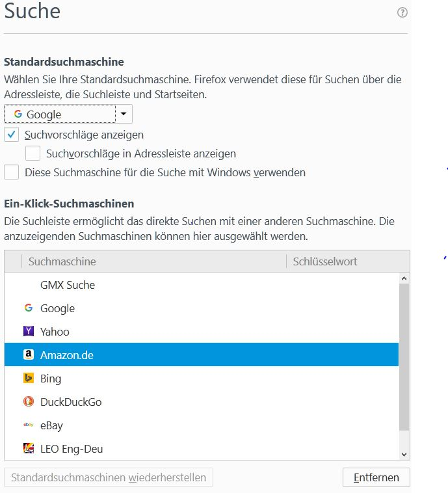Sort by the Suchmaschine column header

(x=153, y=261)
